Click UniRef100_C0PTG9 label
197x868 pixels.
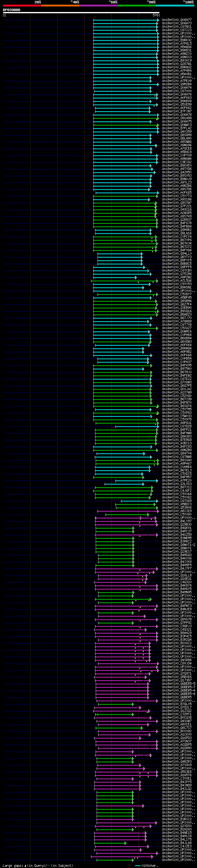(x=177, y=155)
